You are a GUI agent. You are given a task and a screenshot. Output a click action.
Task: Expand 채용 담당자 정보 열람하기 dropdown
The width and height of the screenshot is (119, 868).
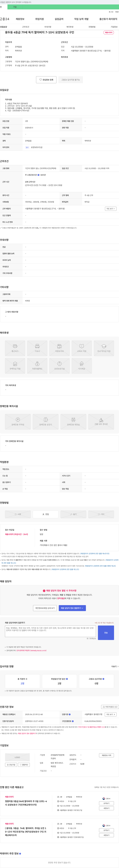coord(72,608)
